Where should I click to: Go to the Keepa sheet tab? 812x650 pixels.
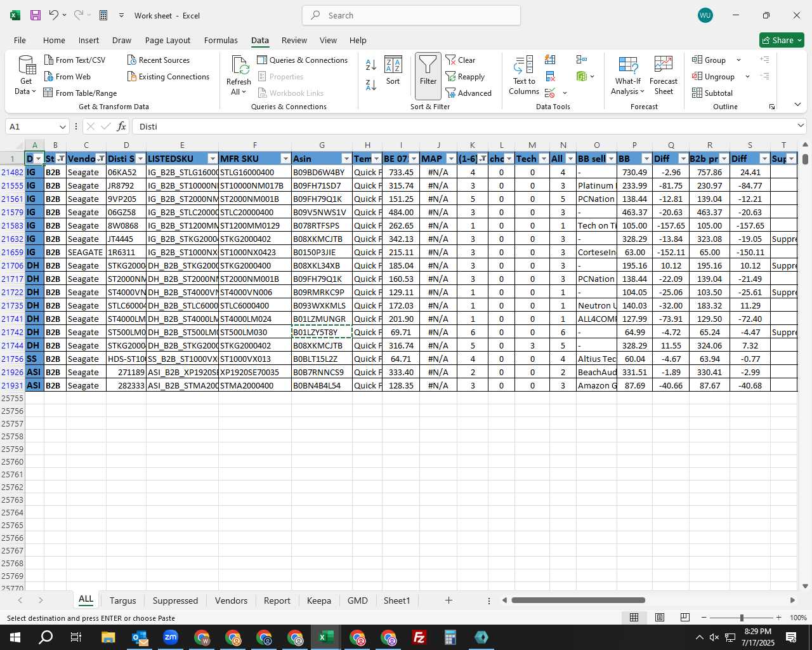click(x=319, y=600)
